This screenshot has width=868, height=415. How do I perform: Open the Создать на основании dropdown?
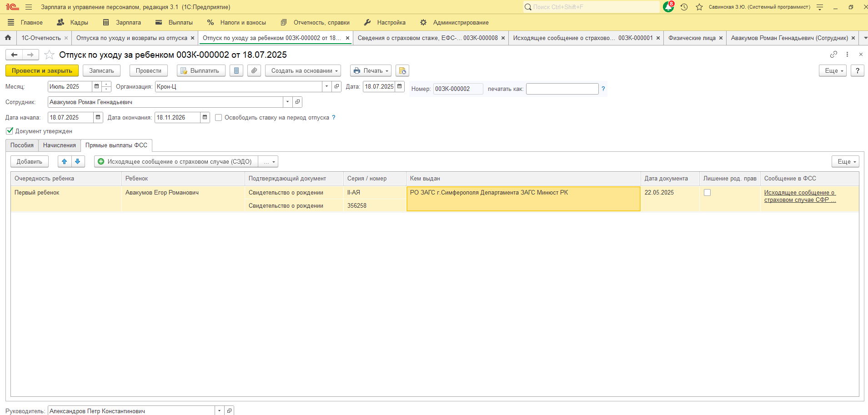coord(303,70)
